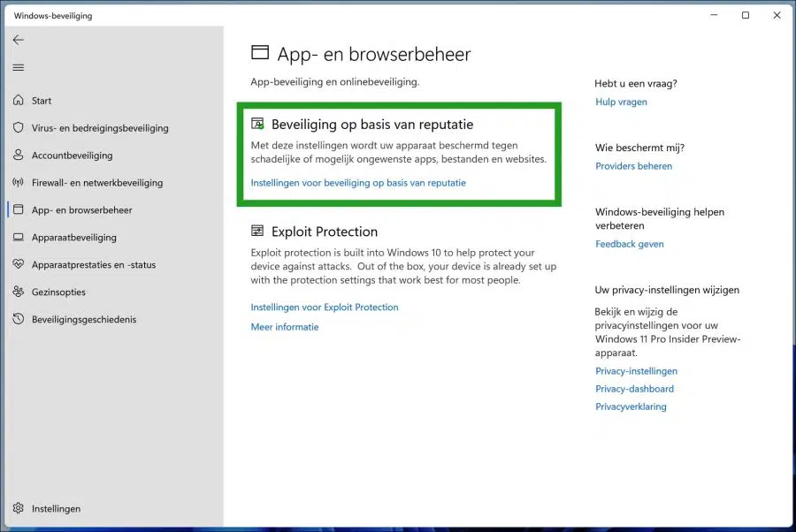The image size is (796, 532).
Task: Click the Feedback geven link
Action: pos(630,244)
